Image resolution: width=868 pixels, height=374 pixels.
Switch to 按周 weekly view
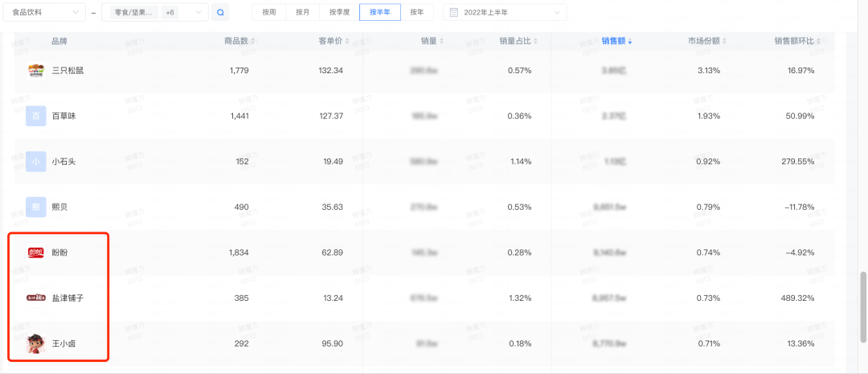pos(269,12)
